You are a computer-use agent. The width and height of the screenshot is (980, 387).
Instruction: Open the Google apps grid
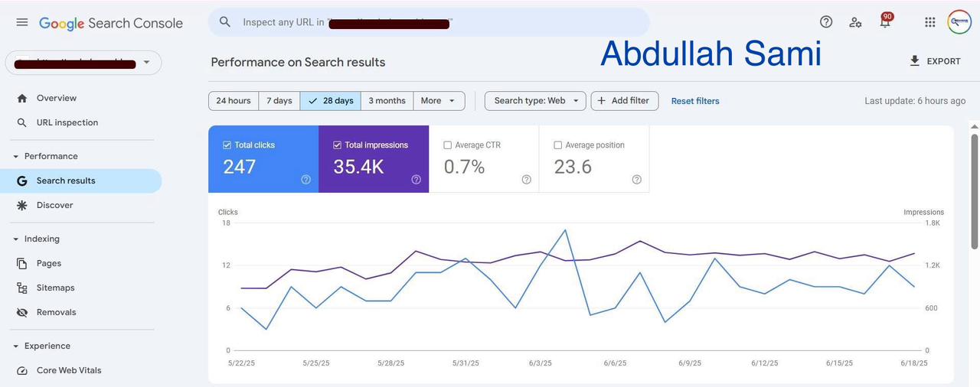pos(930,22)
